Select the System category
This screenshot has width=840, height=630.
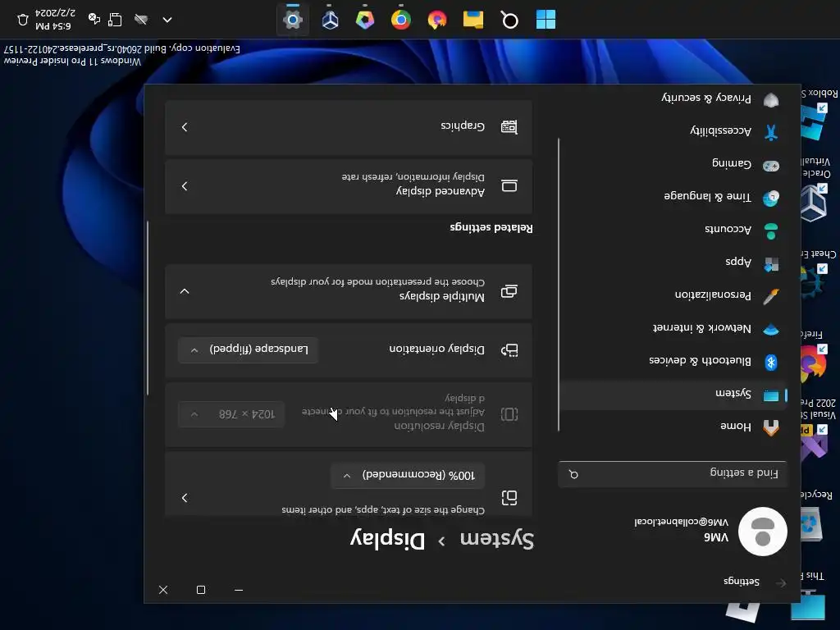coord(673,395)
